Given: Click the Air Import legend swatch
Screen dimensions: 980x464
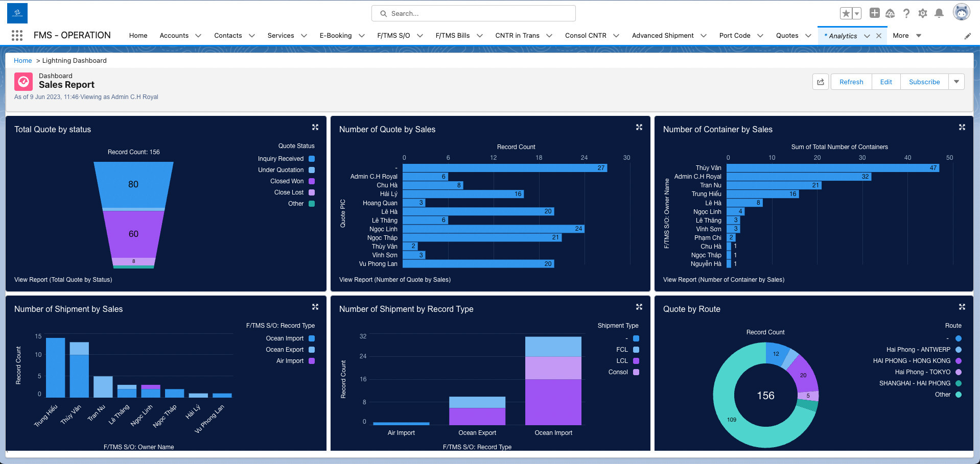Looking at the screenshot, I should click(312, 361).
